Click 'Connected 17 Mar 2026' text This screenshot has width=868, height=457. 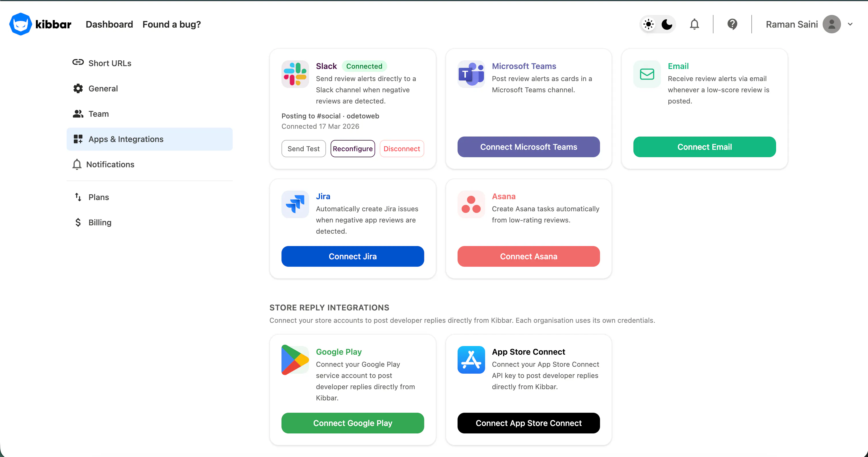320,126
